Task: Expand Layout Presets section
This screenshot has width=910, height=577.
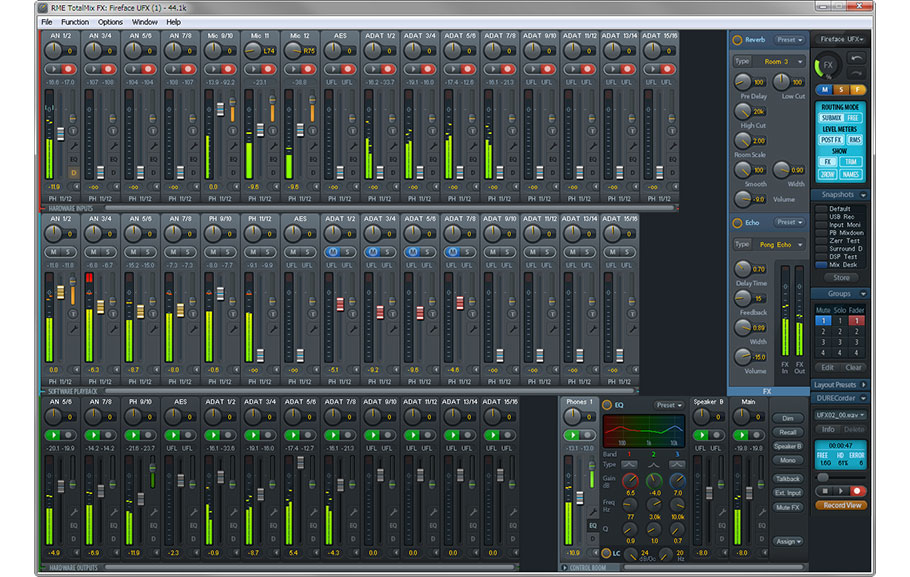Action: click(863, 385)
